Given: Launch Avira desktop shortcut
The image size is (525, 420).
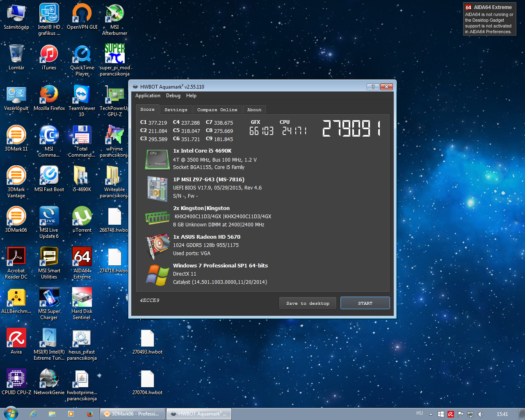Looking at the screenshot, I should [x=16, y=342].
